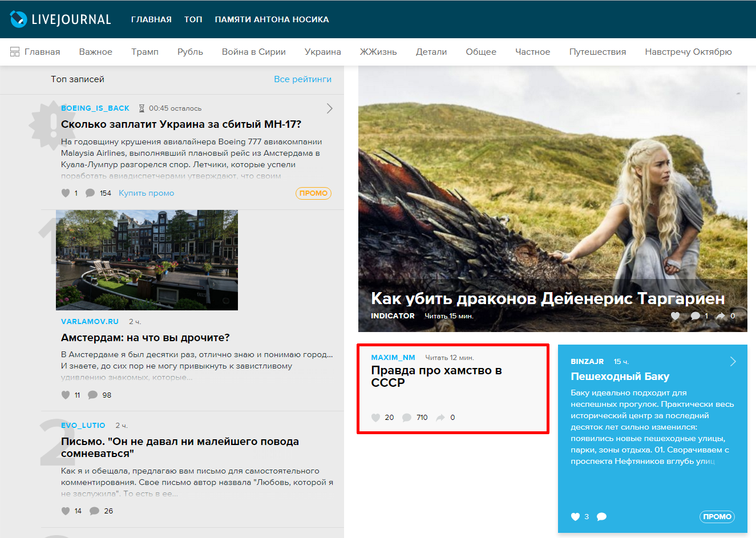Open the VARLAMOV.RU author link
756x538 pixels.
(x=90, y=322)
